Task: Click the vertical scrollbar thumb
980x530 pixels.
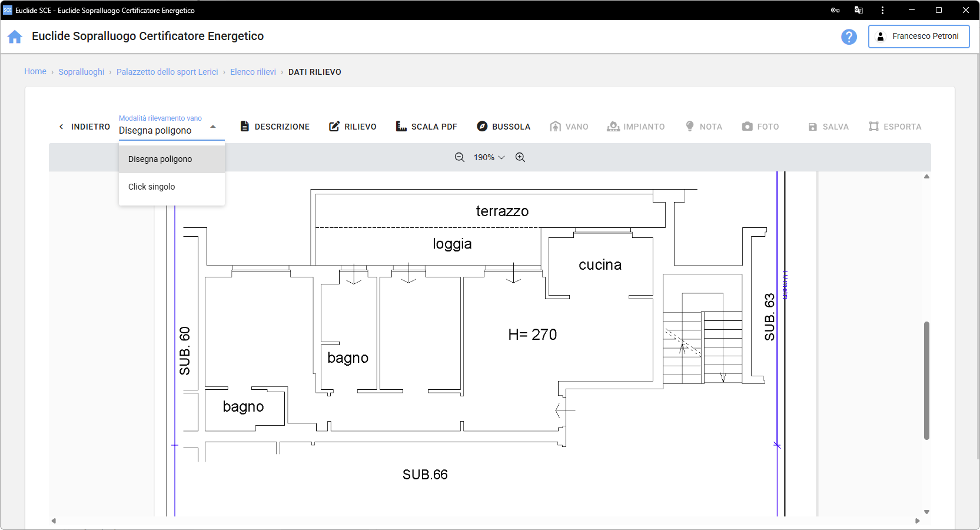Action: [x=926, y=380]
